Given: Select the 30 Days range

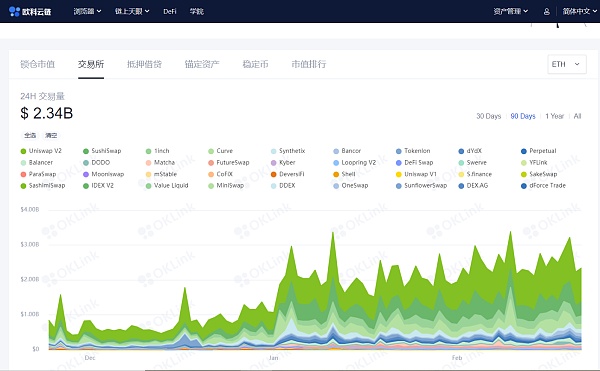Looking at the screenshot, I should coord(489,116).
